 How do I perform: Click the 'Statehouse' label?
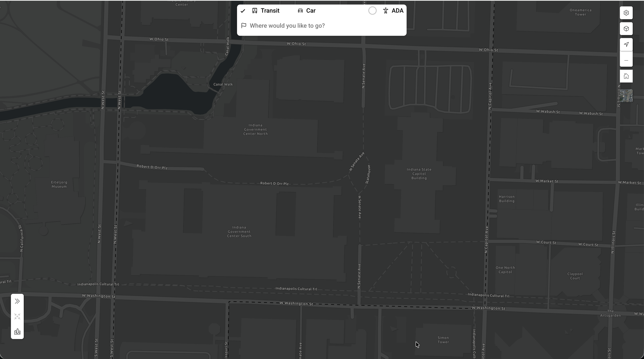[368, 174]
